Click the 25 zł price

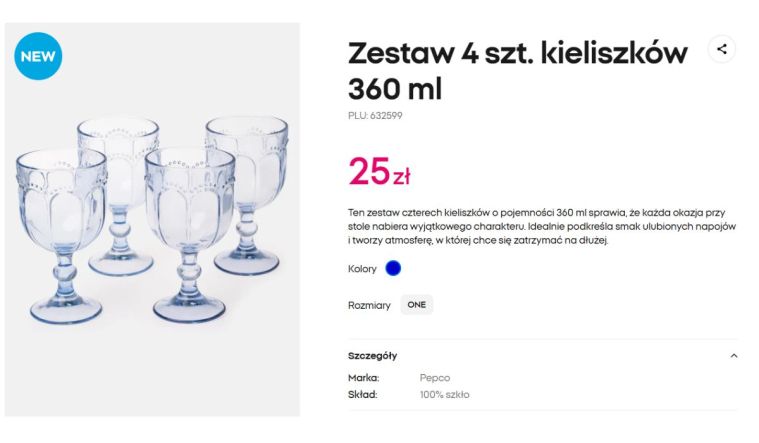pos(379,173)
